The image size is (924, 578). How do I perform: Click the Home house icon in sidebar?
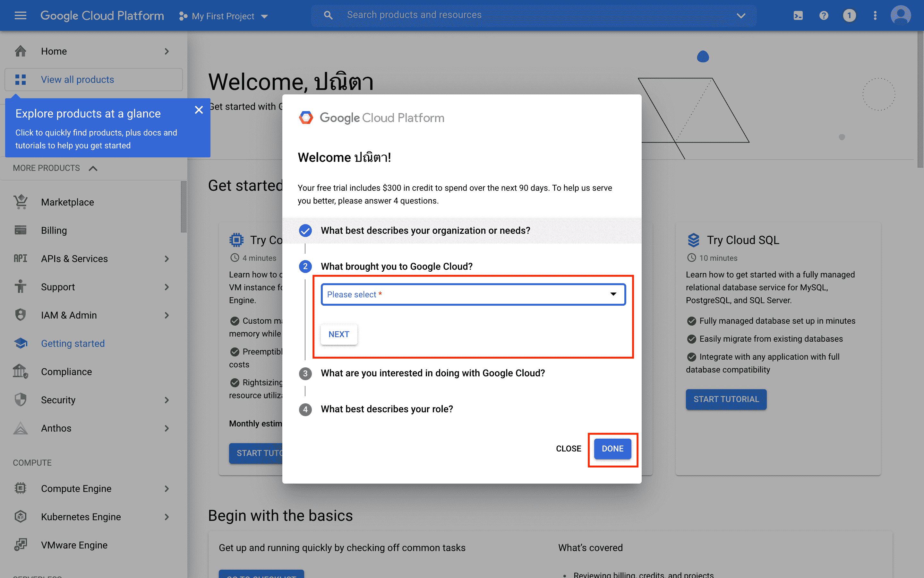(x=20, y=51)
